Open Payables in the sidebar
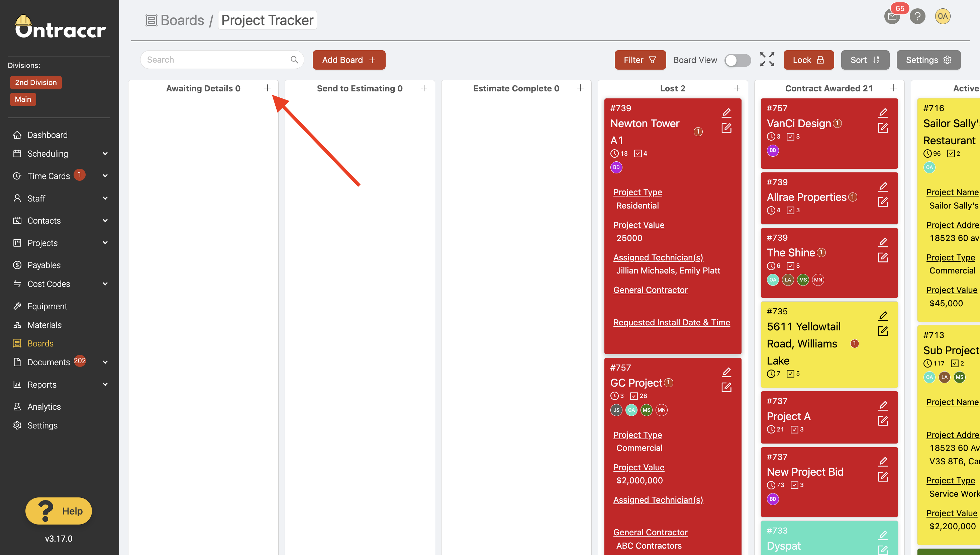Image resolution: width=980 pixels, height=555 pixels. [x=44, y=265]
